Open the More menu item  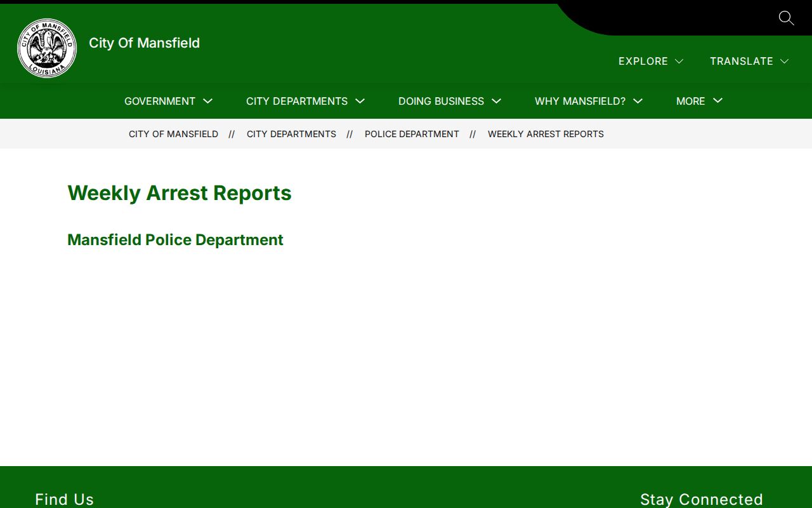(690, 101)
